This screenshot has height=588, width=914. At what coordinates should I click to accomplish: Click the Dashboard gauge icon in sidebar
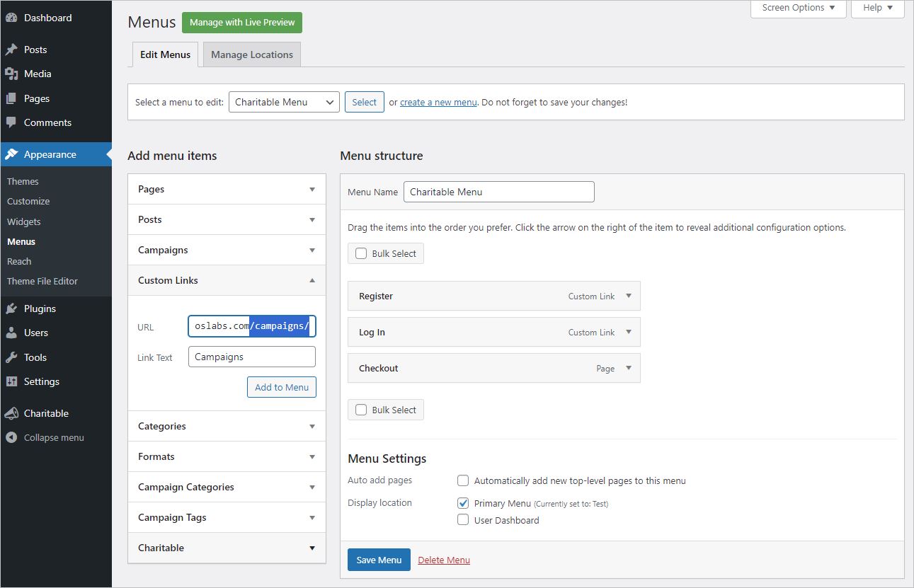coord(11,18)
